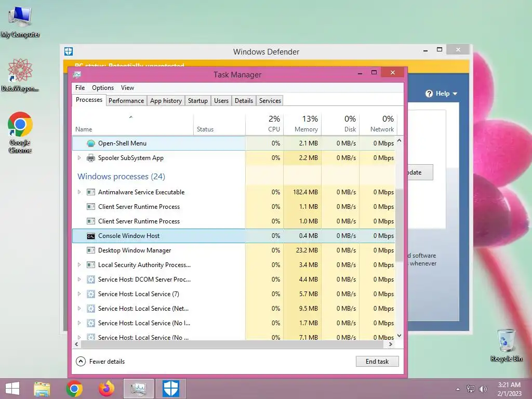This screenshot has height=399, width=532.
Task: Sort processes by the Memory column
Action: pyautogui.click(x=302, y=124)
